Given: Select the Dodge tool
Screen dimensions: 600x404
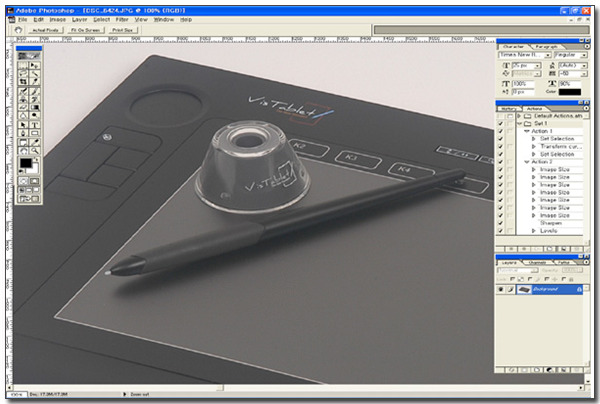Looking at the screenshot, I should [34, 115].
